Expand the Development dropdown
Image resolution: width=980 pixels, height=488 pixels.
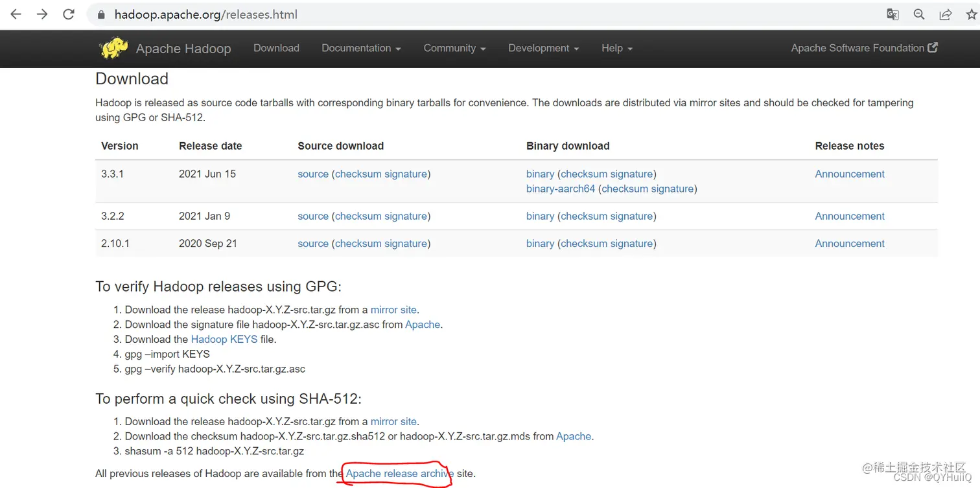click(543, 48)
